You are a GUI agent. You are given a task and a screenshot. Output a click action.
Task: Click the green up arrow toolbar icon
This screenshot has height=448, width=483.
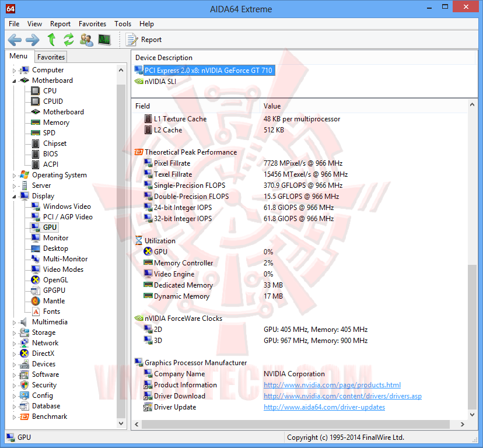point(51,40)
